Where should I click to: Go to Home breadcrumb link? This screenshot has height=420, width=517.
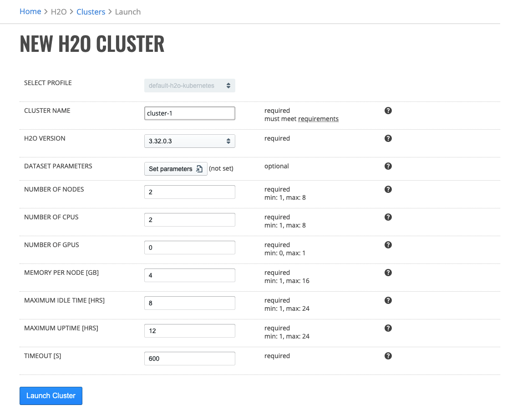(x=30, y=11)
